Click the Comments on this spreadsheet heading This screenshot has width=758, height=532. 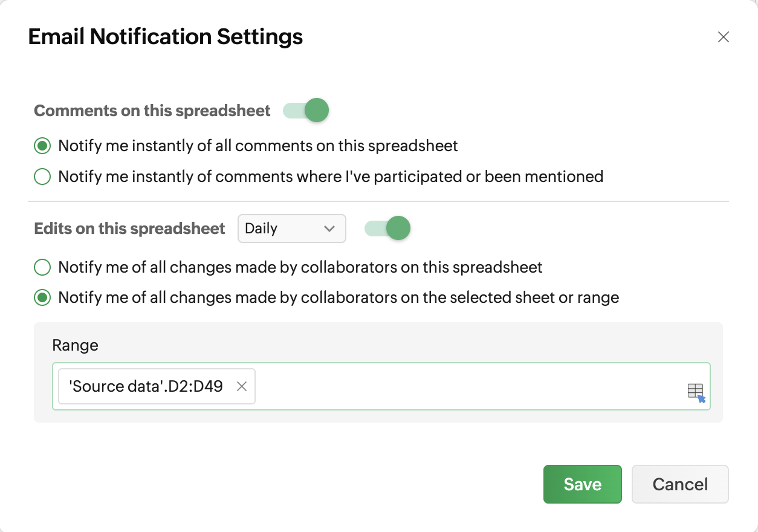click(x=152, y=111)
